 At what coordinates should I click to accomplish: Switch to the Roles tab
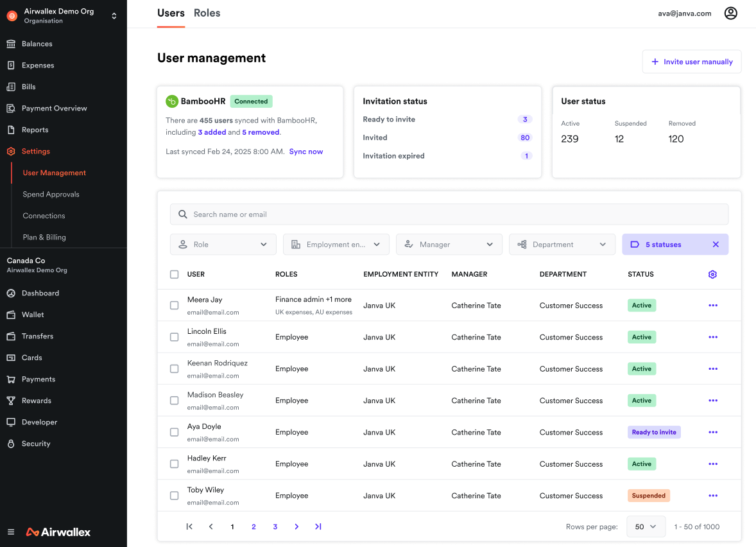point(207,13)
